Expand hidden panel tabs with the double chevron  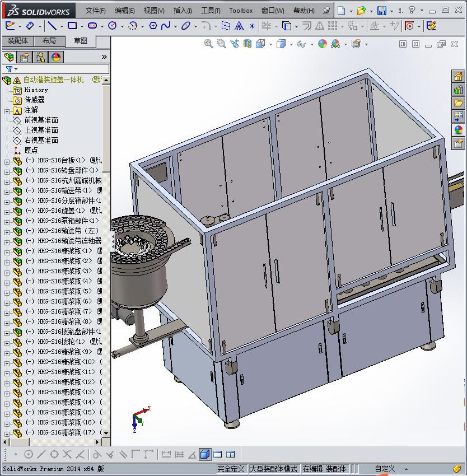pos(104,57)
